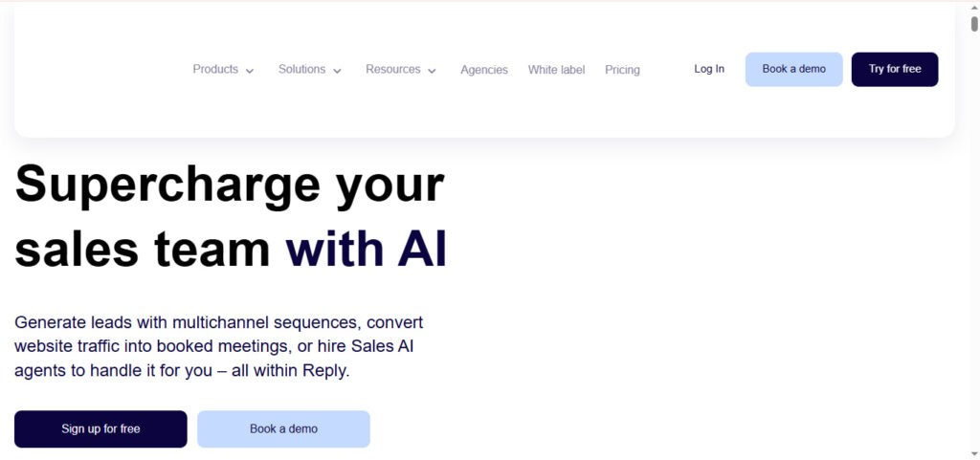Click the Supercharge your sales team headline

click(231, 217)
